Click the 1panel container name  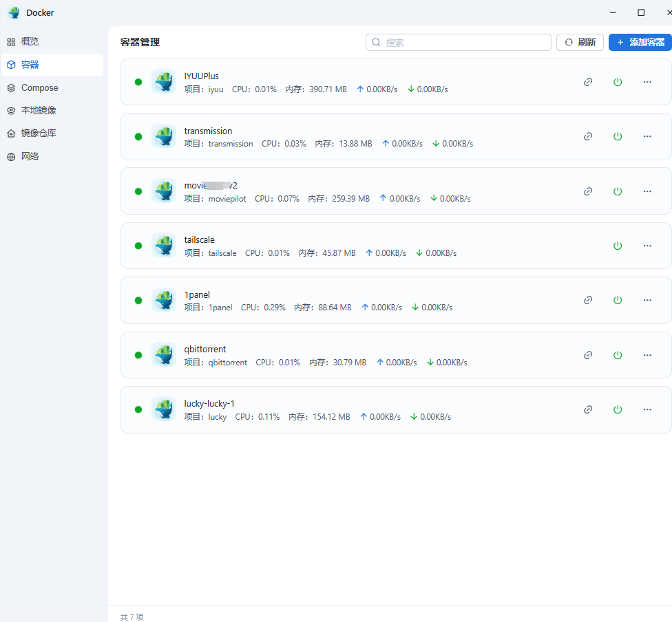(x=197, y=294)
